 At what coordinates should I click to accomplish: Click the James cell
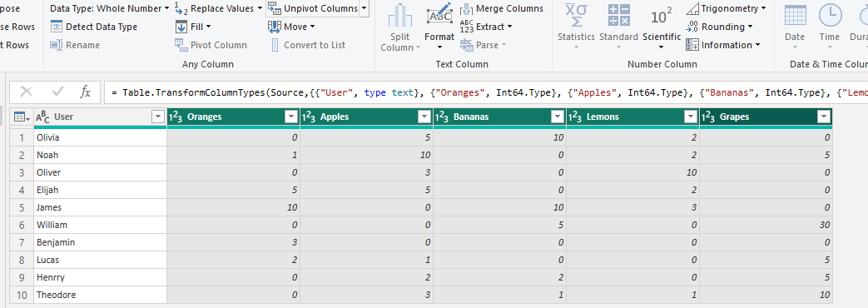100,207
